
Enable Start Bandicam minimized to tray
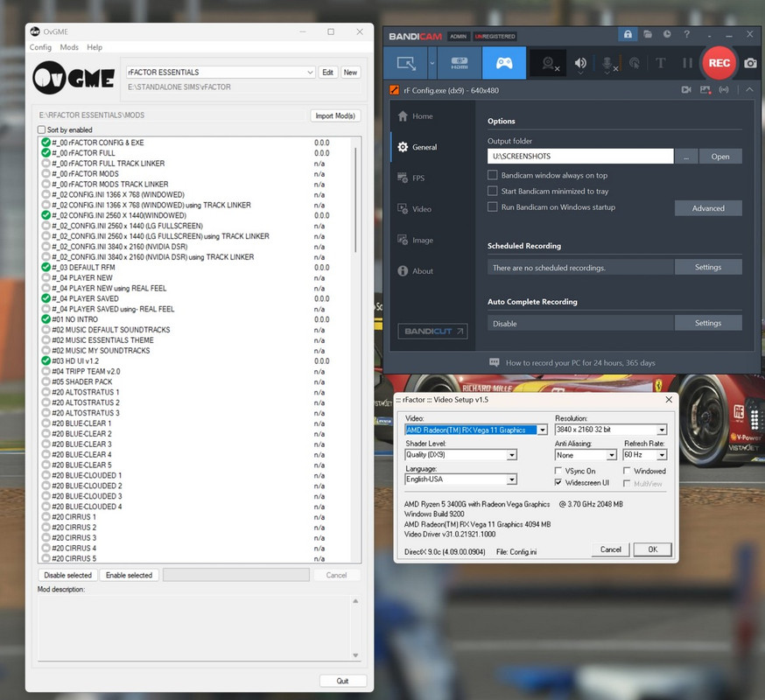pos(493,191)
